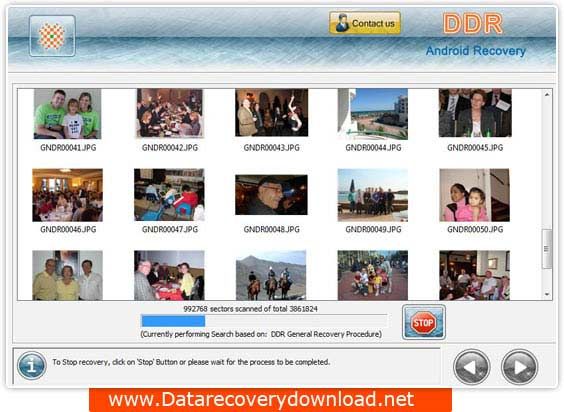The image size is (564, 412).
Task: Click the scrollbar up arrow
Action: click(547, 95)
